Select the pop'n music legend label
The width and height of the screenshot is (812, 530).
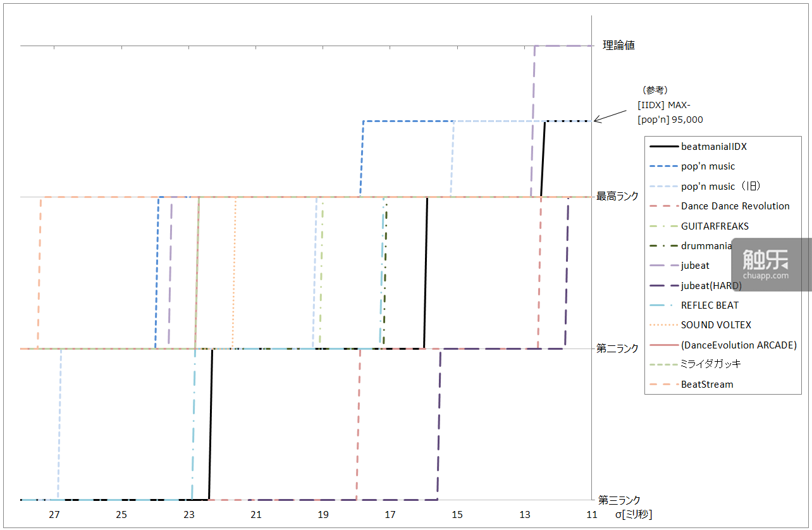point(708,166)
